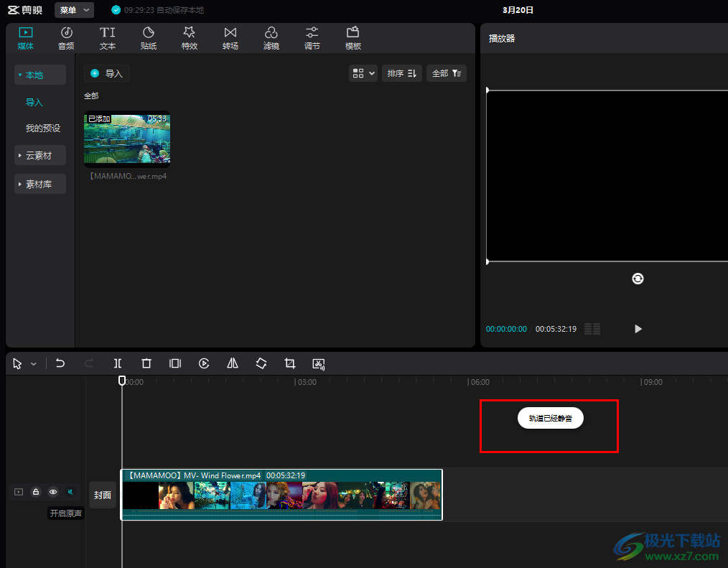Viewport: 728px width, 568px height.
Task: Click the timeline playhead handle at 00:00
Action: point(121,381)
